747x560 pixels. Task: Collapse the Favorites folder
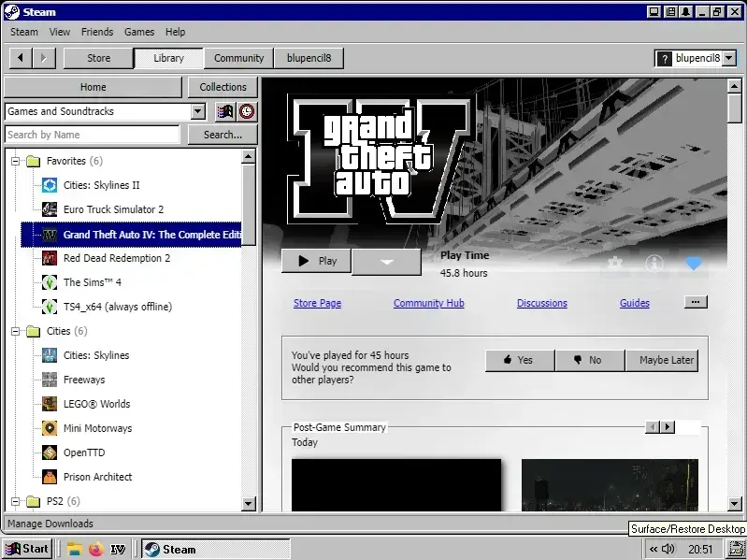click(15, 161)
